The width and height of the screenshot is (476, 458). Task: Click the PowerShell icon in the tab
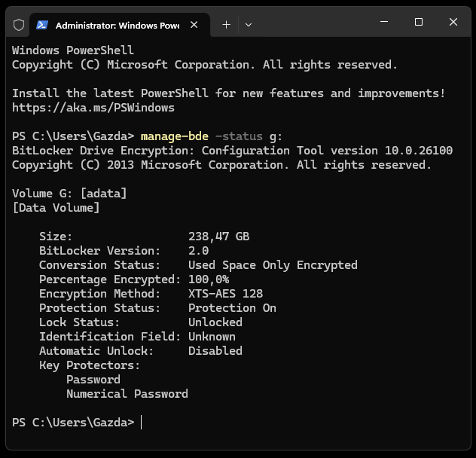coord(42,25)
